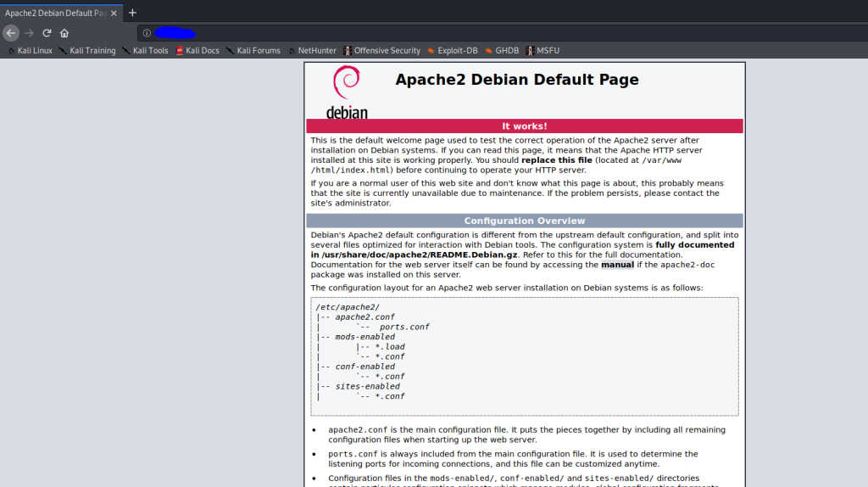Open the Kali Linux bookmark
This screenshot has height=487, width=868.
pos(30,50)
